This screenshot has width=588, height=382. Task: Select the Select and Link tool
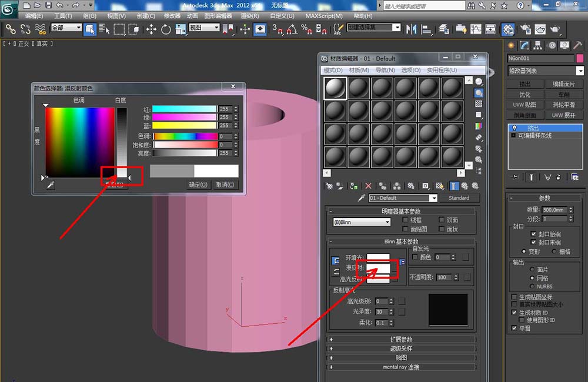point(10,29)
